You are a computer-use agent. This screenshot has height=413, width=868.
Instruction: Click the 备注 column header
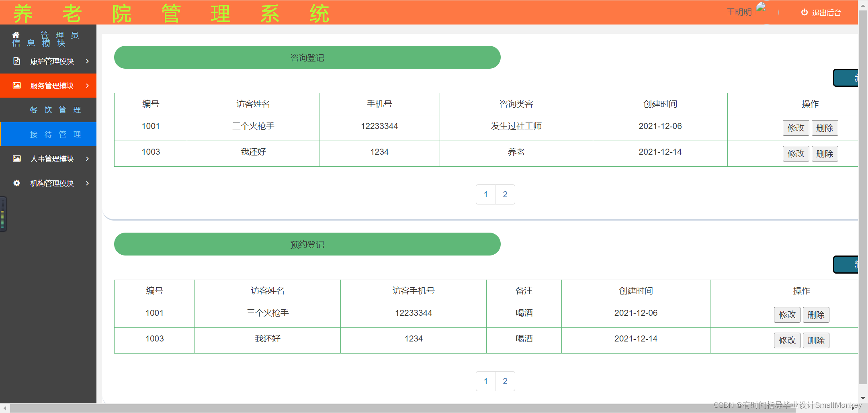click(x=524, y=291)
